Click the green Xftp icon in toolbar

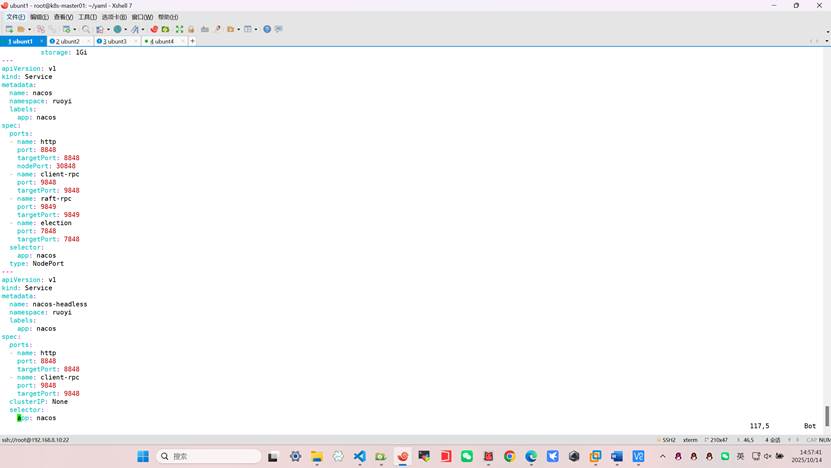click(166, 29)
